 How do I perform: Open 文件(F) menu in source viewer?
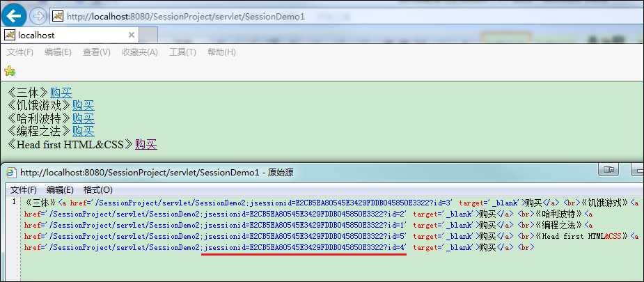click(24, 190)
